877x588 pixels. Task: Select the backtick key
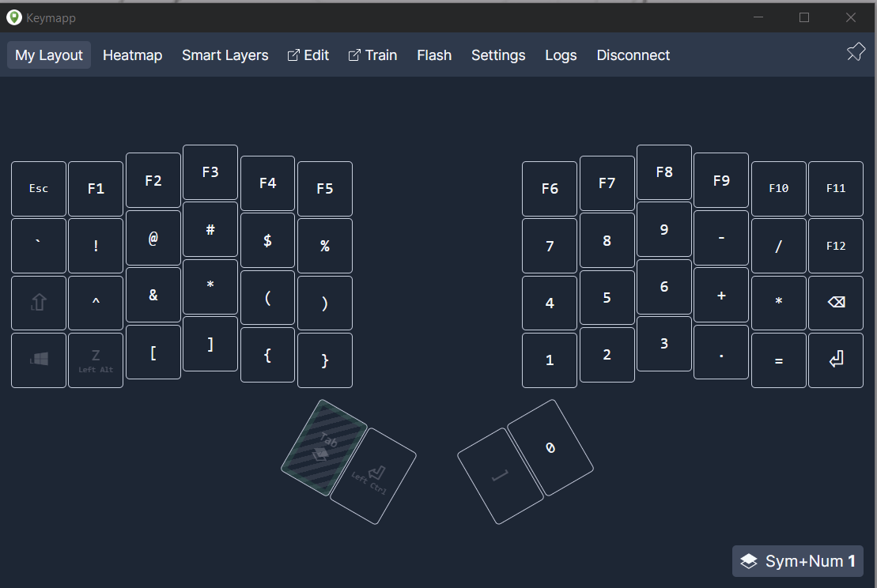point(39,245)
